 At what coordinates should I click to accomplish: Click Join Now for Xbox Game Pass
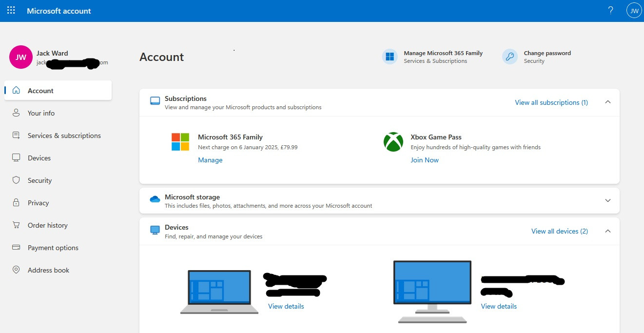tap(425, 160)
